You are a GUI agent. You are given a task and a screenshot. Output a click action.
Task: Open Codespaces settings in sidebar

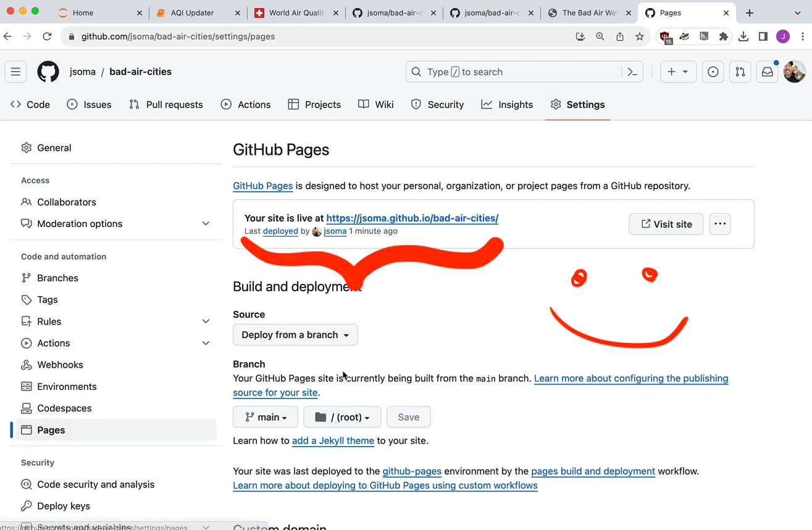click(x=116, y=408)
